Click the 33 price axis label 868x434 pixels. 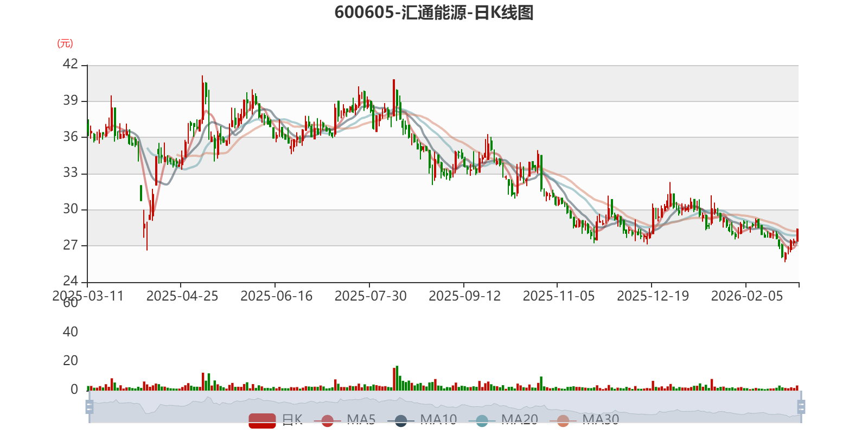point(71,173)
